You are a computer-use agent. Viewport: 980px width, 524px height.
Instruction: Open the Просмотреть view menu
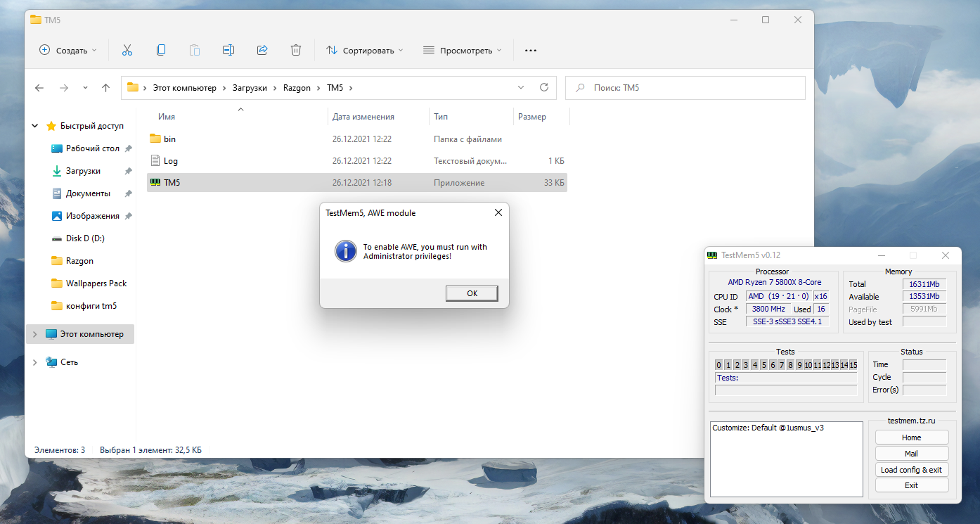point(463,51)
